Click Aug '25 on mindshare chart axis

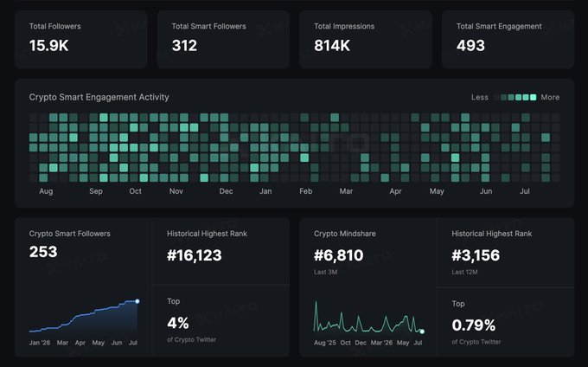click(325, 343)
